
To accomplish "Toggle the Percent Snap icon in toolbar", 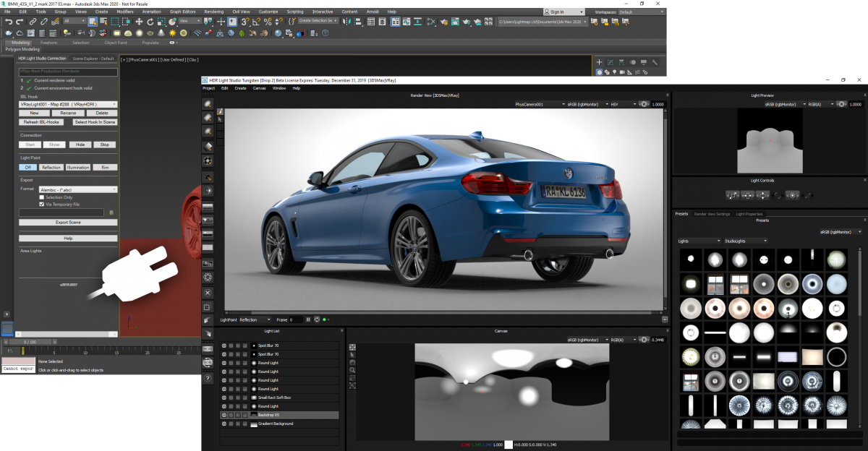I will point(268,22).
